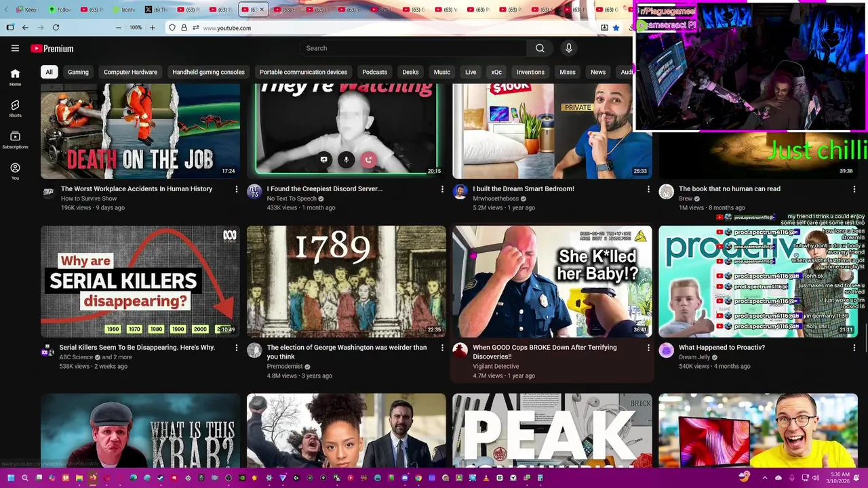Go forward with the browser arrow
Image resolution: width=868 pixels, height=488 pixels.
[40, 28]
